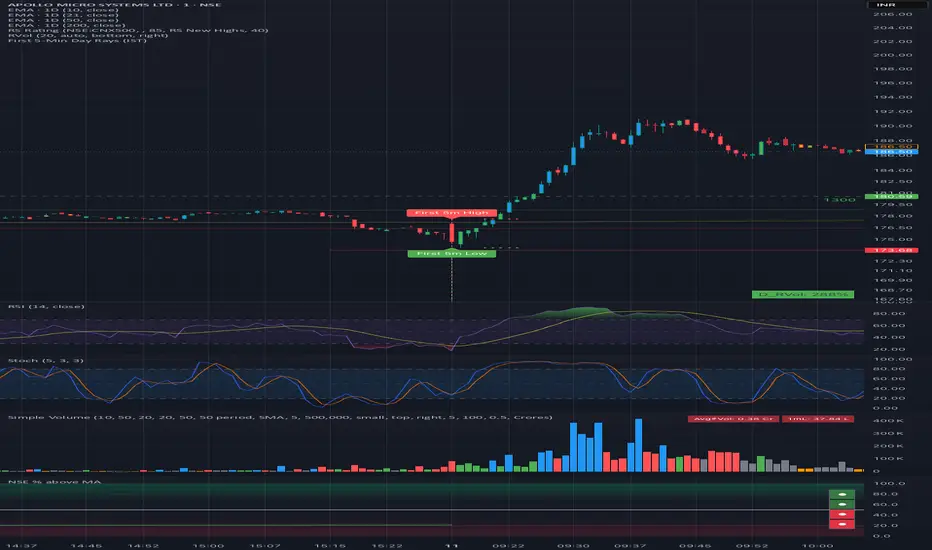Click the First 5m Low label
The image size is (932, 550).
coord(449,254)
